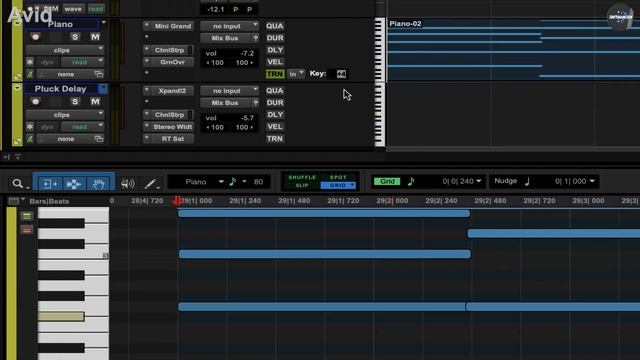The width and height of the screenshot is (640, 360).
Task: Click the ruler view icon beside Bars|Beats
Action: [x=14, y=201]
